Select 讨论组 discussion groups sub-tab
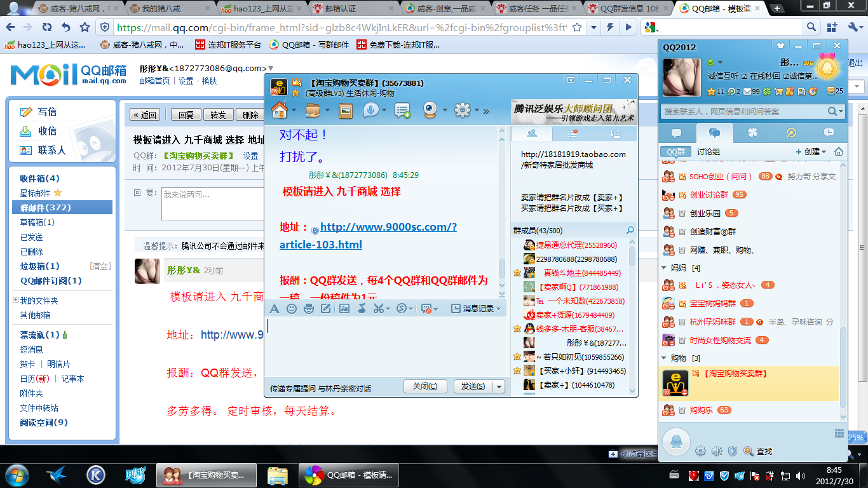 click(708, 152)
